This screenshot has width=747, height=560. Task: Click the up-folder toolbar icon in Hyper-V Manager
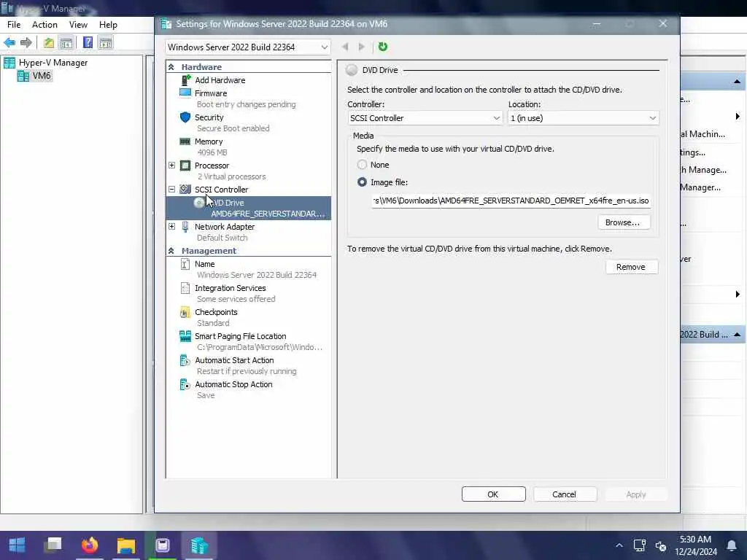pos(49,43)
